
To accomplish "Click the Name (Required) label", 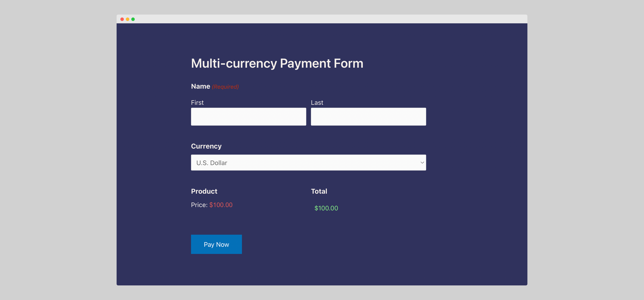I will coord(215,86).
